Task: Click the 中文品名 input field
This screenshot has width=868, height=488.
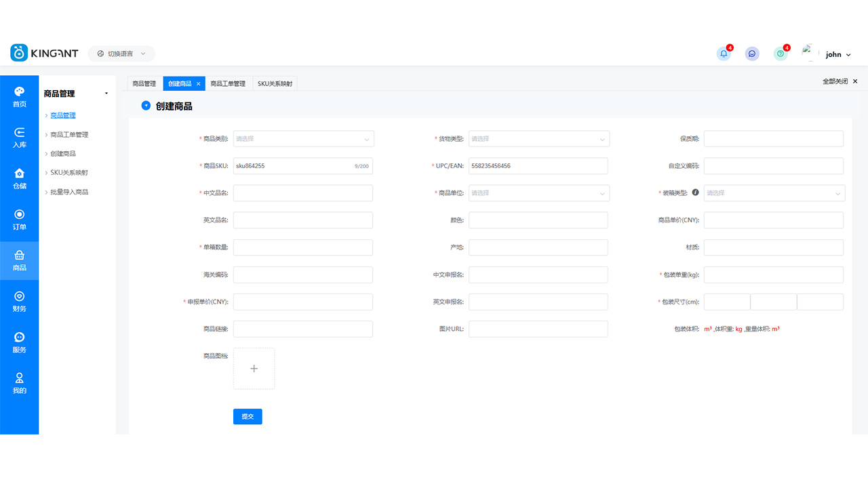Action: click(303, 193)
